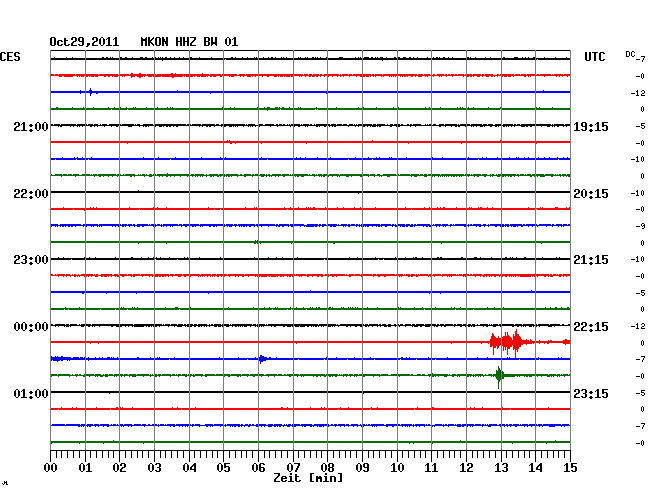Click the x-axis tick label 14

click(x=535, y=468)
